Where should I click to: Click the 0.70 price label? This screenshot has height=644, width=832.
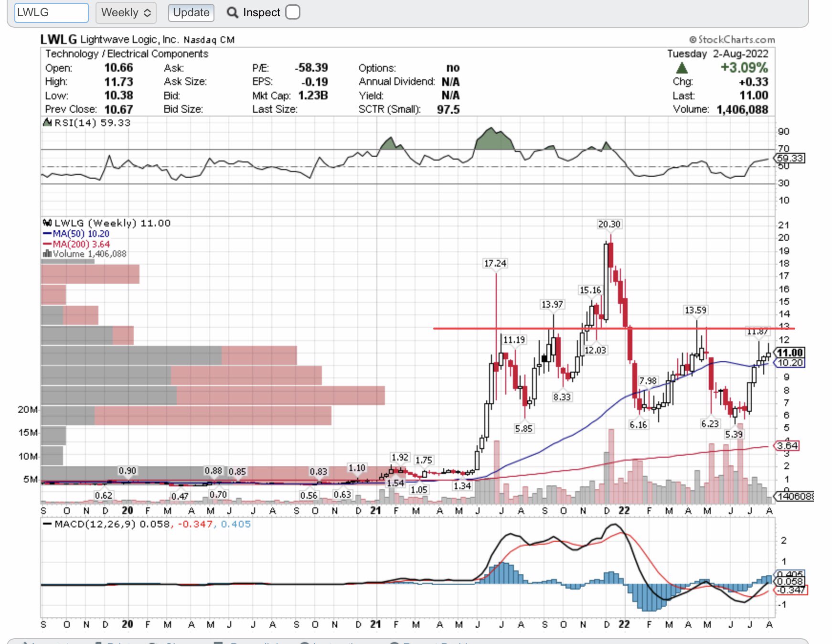(218, 494)
